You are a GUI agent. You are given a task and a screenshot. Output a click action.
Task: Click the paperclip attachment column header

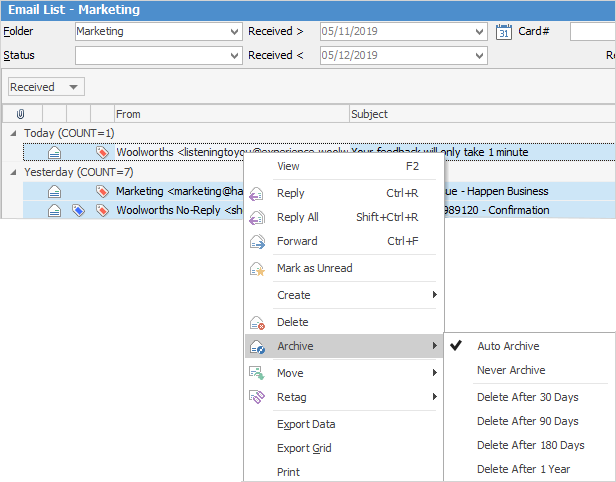20,114
